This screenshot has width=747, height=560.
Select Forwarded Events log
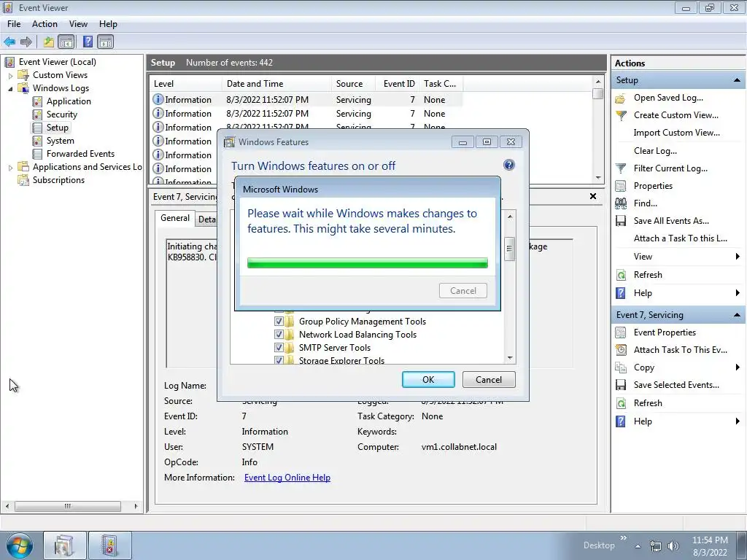tap(80, 154)
